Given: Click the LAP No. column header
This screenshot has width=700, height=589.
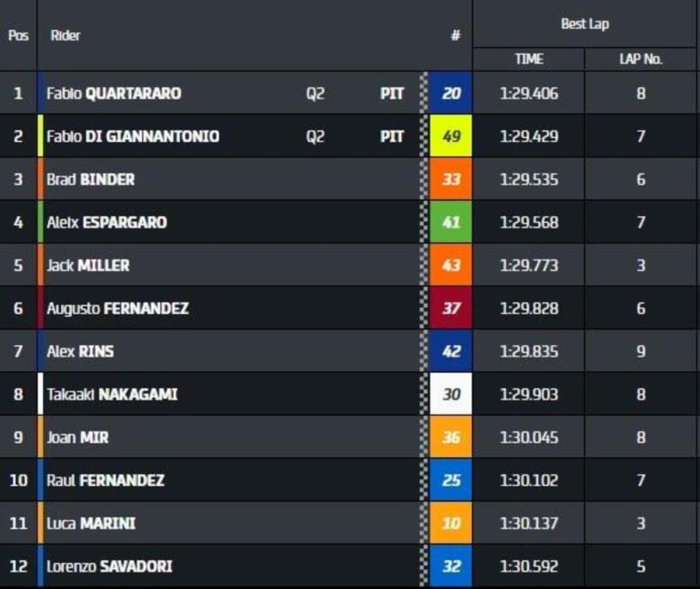Looking at the screenshot, I should click(x=640, y=59).
